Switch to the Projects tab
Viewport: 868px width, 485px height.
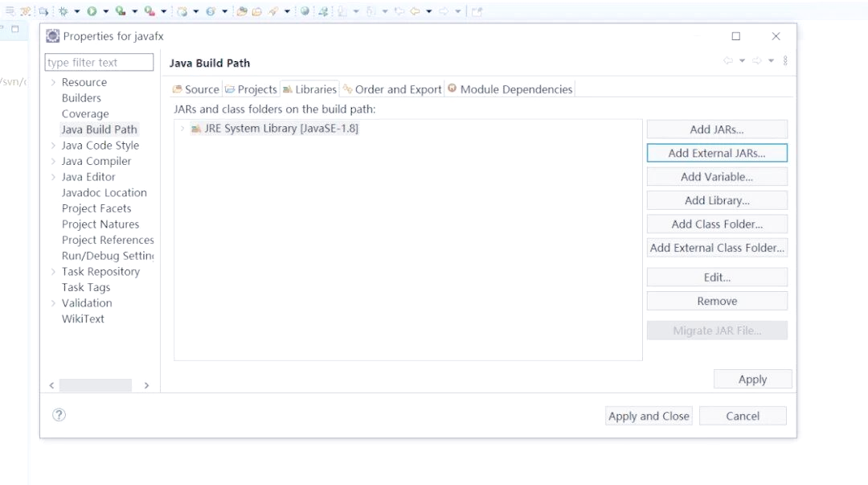[251, 89]
